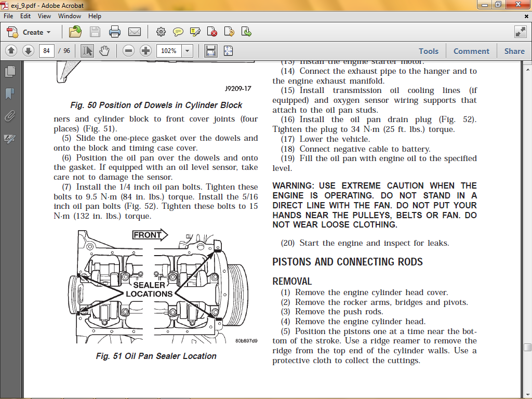The height and width of the screenshot is (399, 532).
Task: Enable the text Selection tool
Action: (x=87, y=51)
